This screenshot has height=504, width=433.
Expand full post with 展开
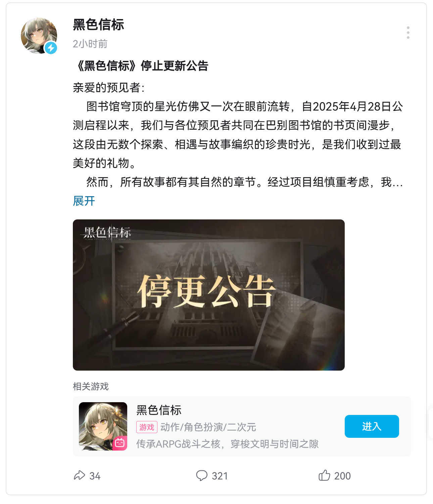(x=84, y=201)
